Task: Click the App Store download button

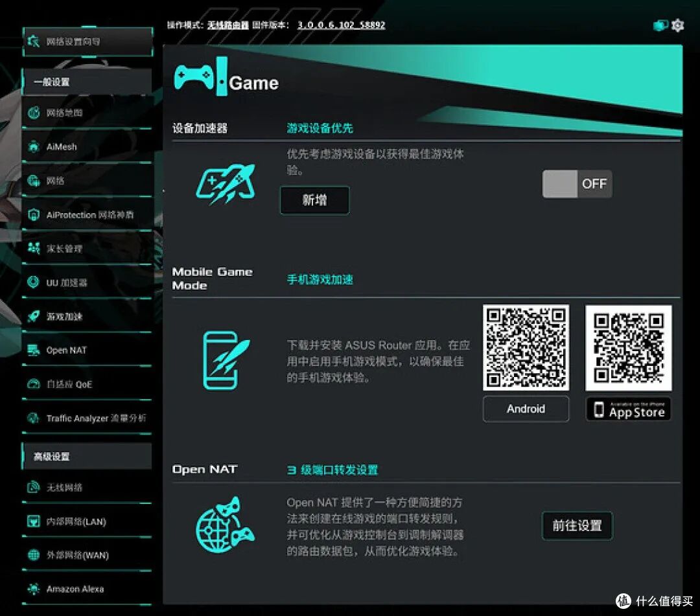Action: click(x=628, y=409)
